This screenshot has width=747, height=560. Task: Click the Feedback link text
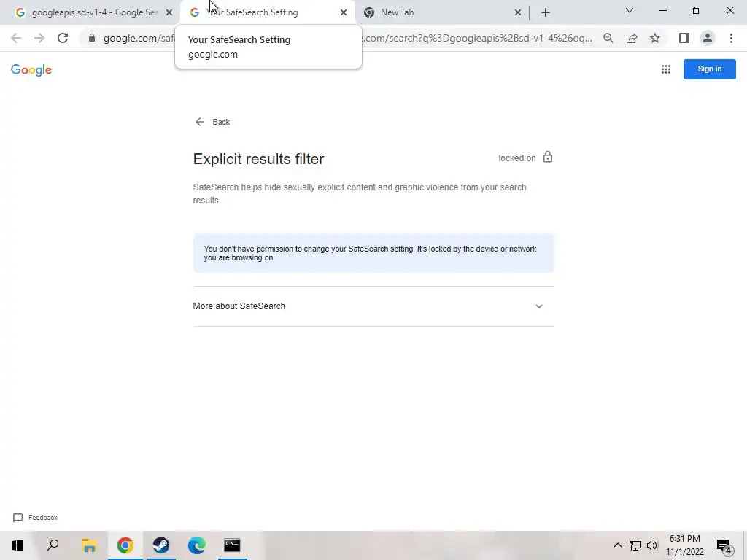click(x=43, y=518)
